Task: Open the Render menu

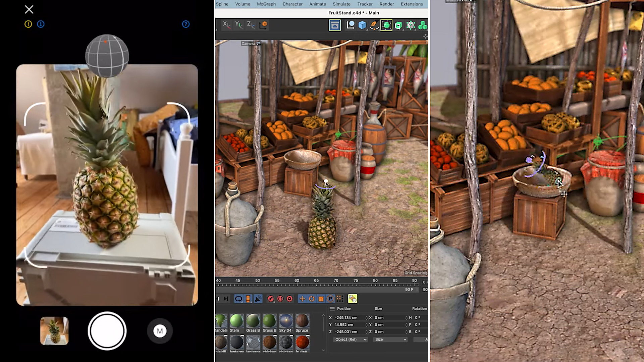Action: point(387,4)
